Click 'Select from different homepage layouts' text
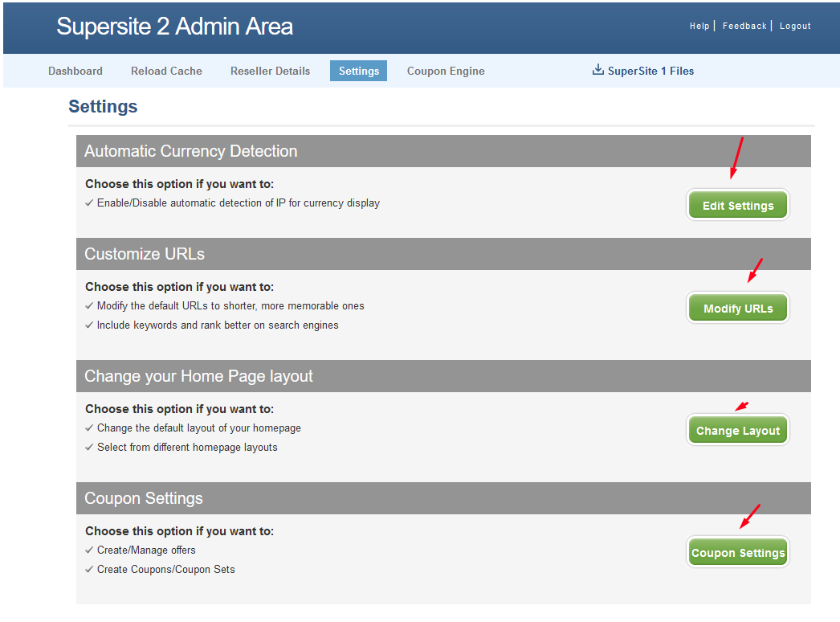Screen dimensions: 840x622 coord(187,447)
